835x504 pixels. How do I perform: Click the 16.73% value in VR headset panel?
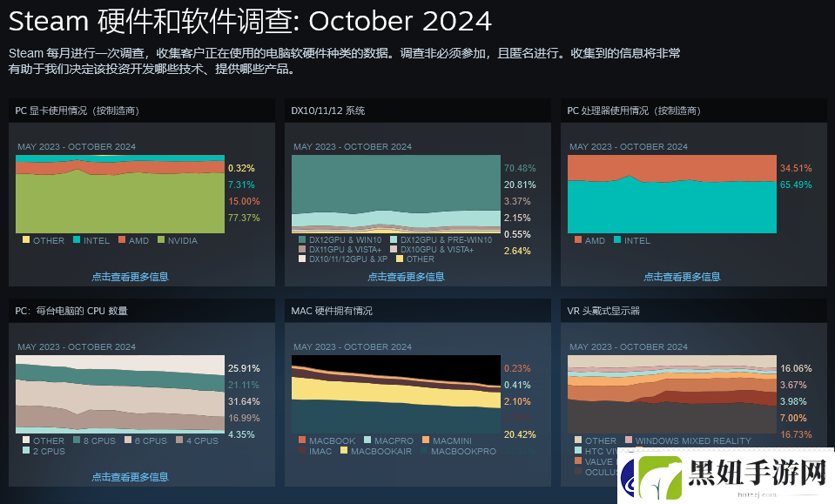[x=796, y=434]
